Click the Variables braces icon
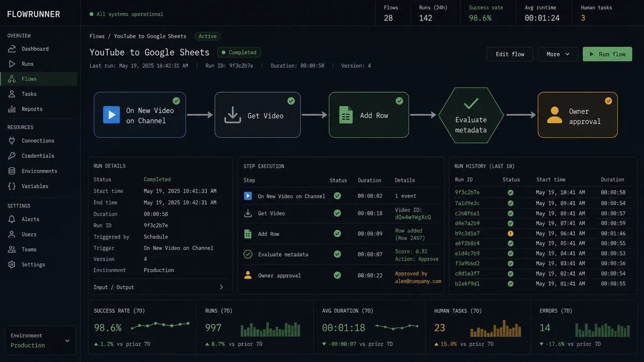This screenshot has width=644, height=362. coord(12,186)
